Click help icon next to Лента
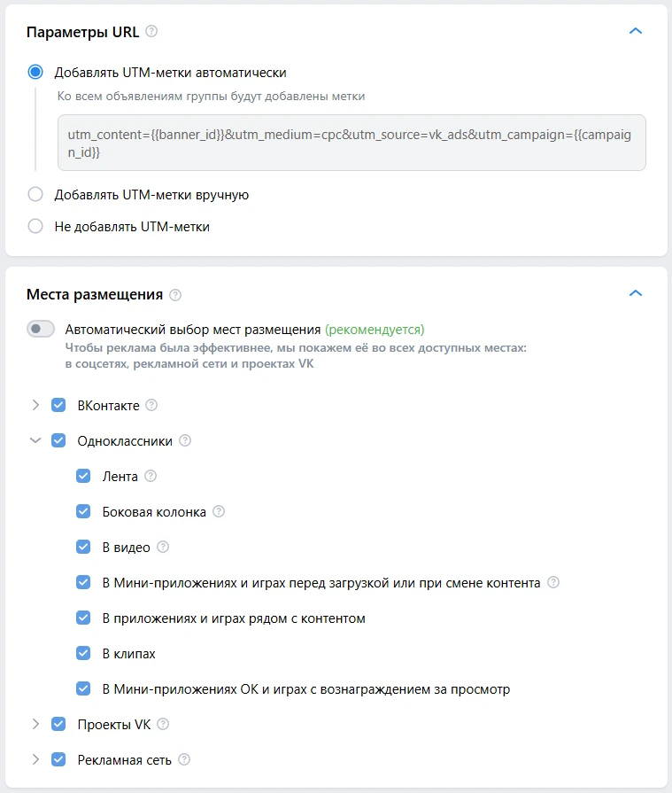672x793 pixels. click(151, 476)
